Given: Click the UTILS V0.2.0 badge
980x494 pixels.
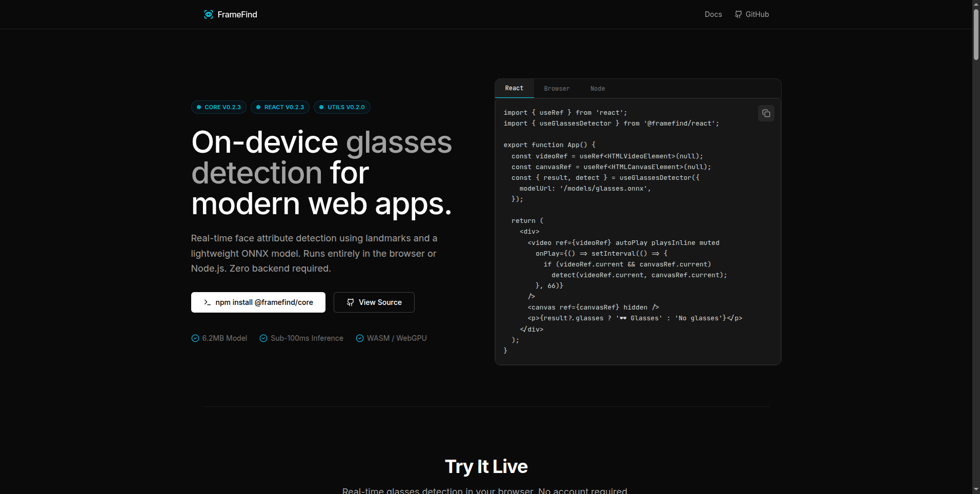Looking at the screenshot, I should [x=342, y=107].
